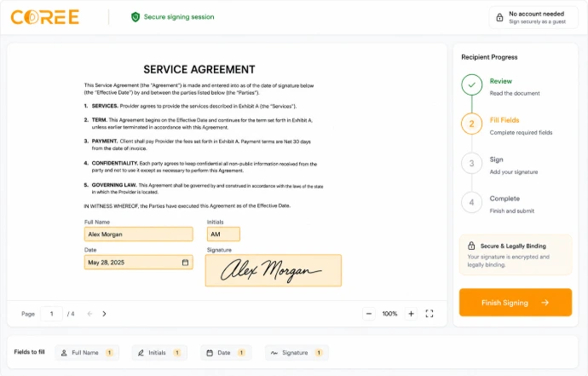The width and height of the screenshot is (588, 376).
Task: Click the Finish Signing button
Action: pos(516,303)
